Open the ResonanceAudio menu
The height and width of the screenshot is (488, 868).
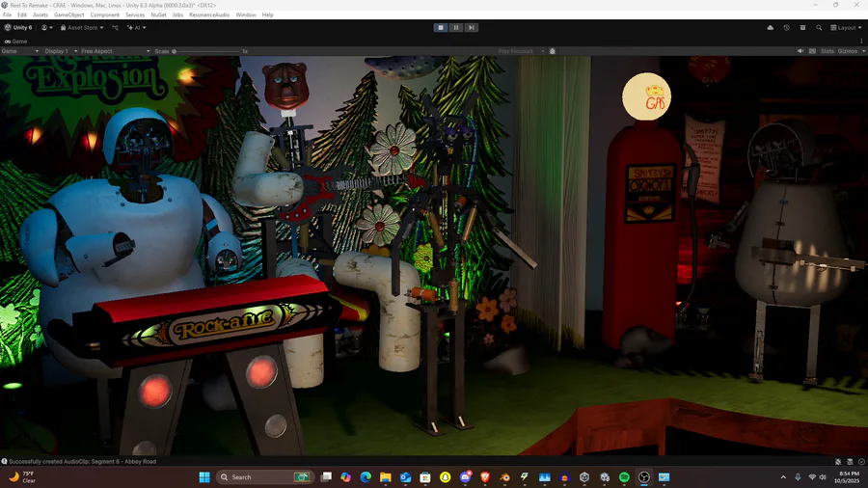pyautogui.click(x=209, y=14)
